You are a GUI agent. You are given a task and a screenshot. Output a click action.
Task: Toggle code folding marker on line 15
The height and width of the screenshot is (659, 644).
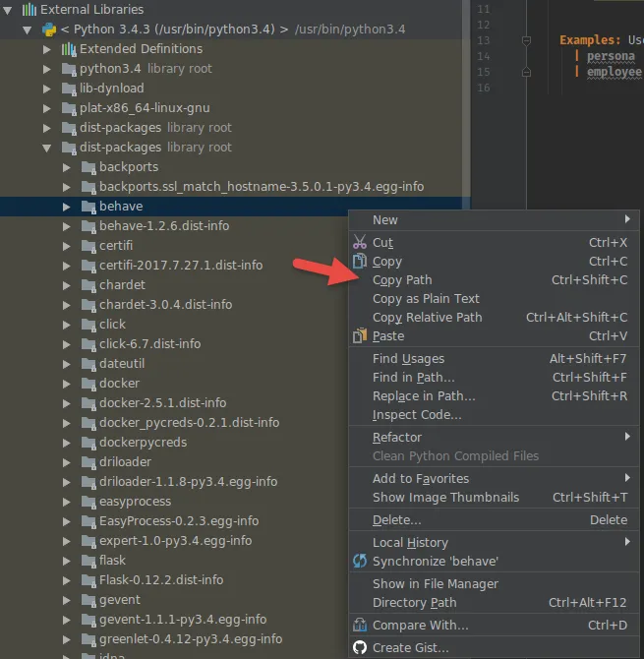click(526, 72)
